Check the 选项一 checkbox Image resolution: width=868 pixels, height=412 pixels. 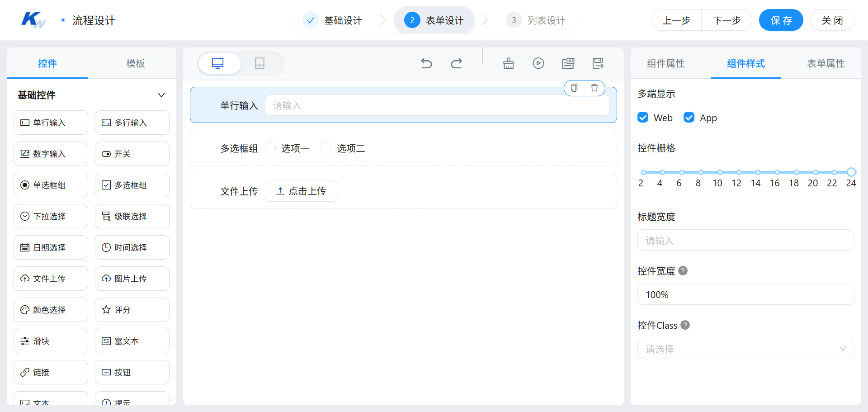(270, 147)
